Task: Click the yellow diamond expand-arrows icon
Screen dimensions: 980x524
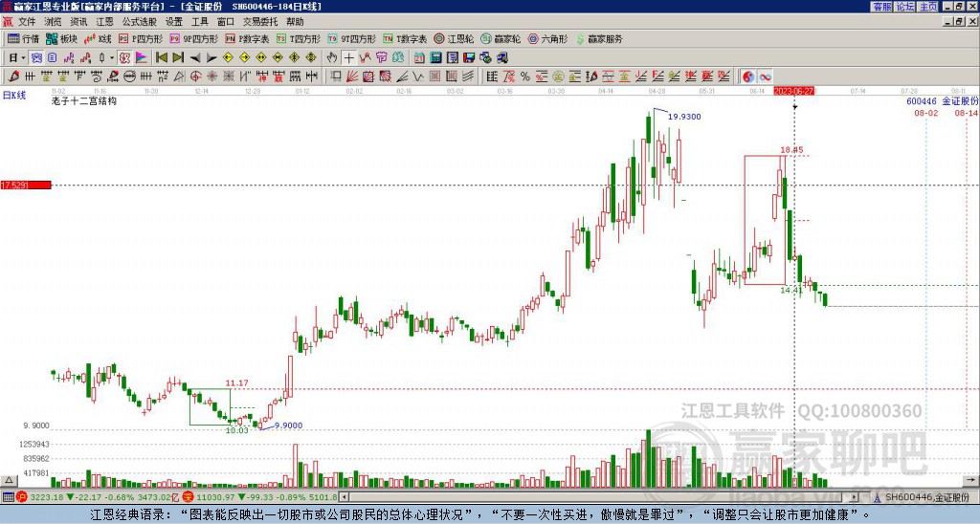Action: [261, 58]
